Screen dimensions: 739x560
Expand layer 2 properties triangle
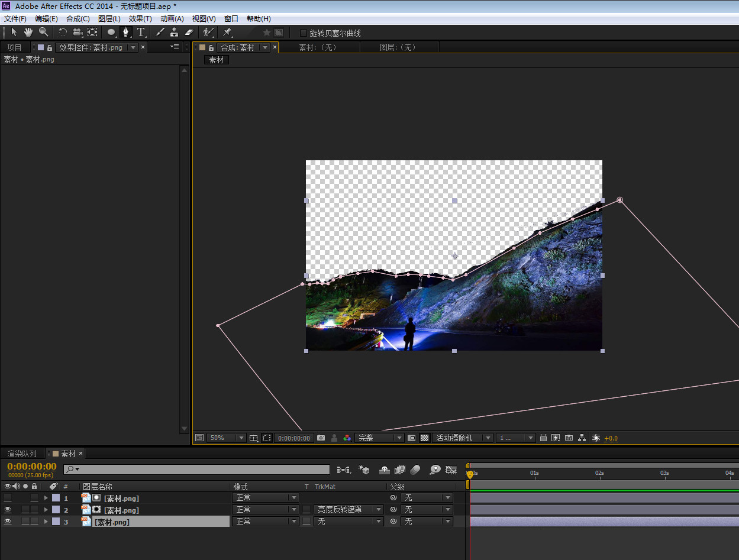[46, 510]
